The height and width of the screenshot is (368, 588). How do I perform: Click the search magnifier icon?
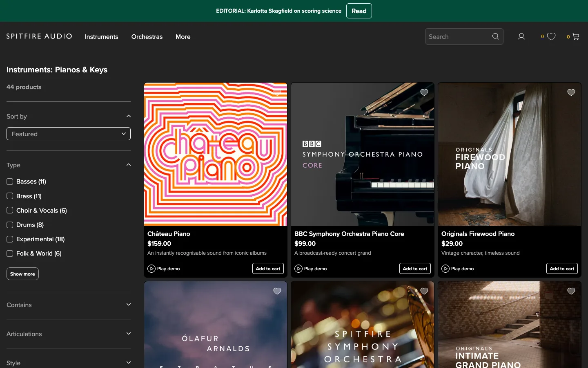(495, 36)
